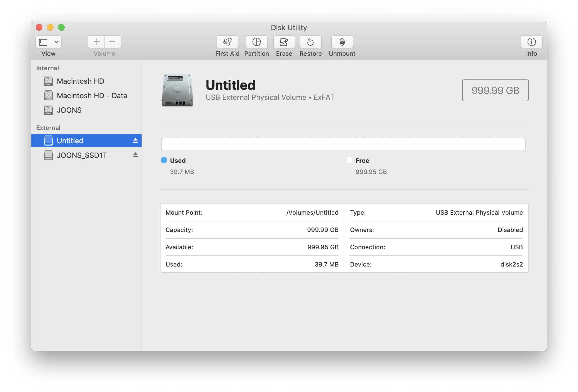Image resolution: width=578 pixels, height=392 pixels.
Task: Click the 999.99 GB capacity box
Action: 495,90
